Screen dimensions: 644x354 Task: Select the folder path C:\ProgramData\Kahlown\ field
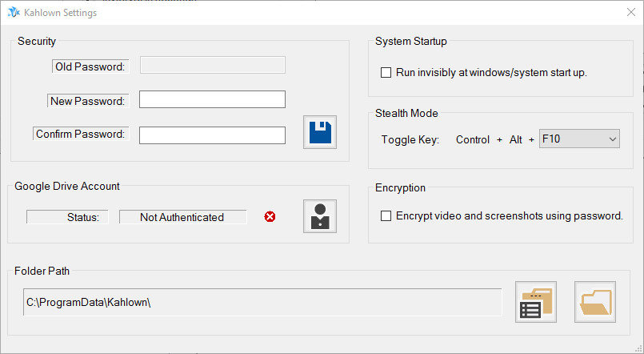point(262,302)
